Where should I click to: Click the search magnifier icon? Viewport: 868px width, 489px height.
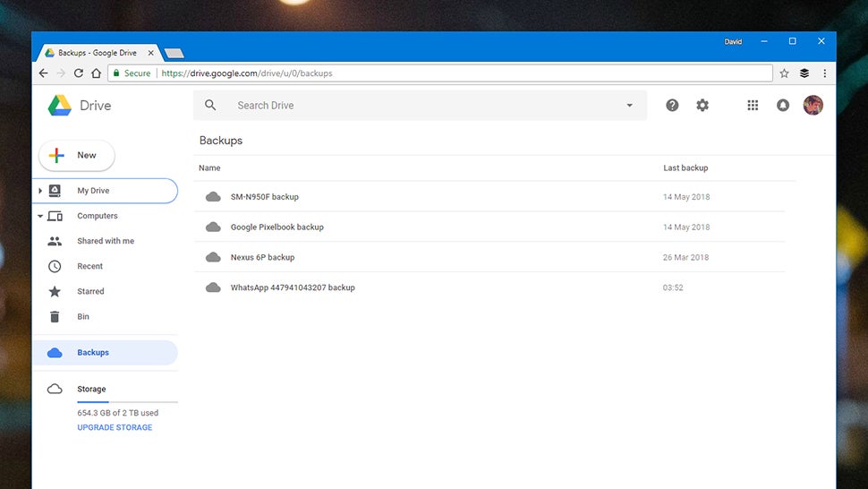pyautogui.click(x=210, y=105)
